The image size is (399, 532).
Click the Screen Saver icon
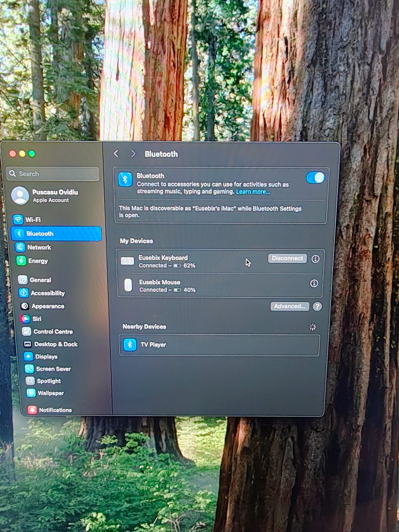(29, 369)
